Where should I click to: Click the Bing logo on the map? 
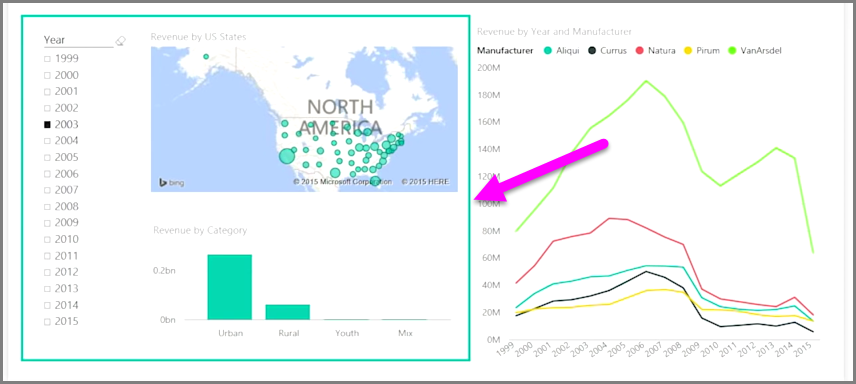[171, 182]
